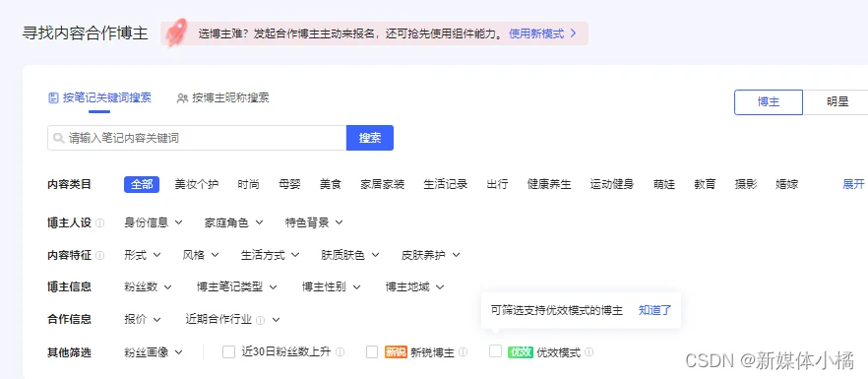Select the 生活记录 category
This screenshot has height=379, width=868.
[446, 184]
